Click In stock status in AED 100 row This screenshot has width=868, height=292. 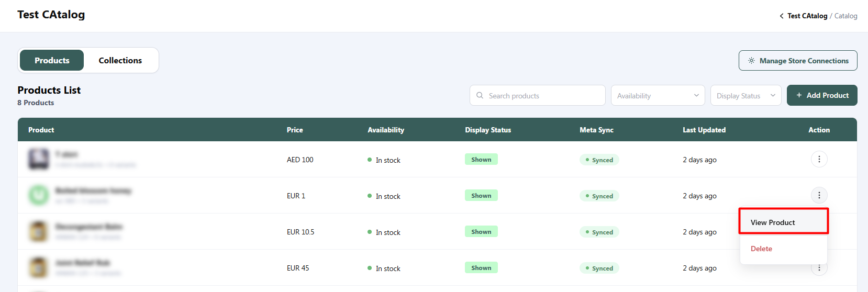[x=384, y=160]
